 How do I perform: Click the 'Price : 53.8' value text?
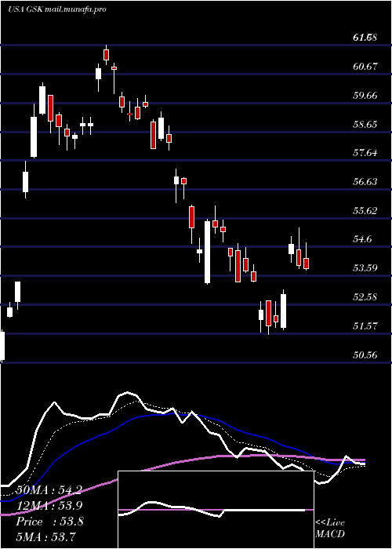(49, 522)
